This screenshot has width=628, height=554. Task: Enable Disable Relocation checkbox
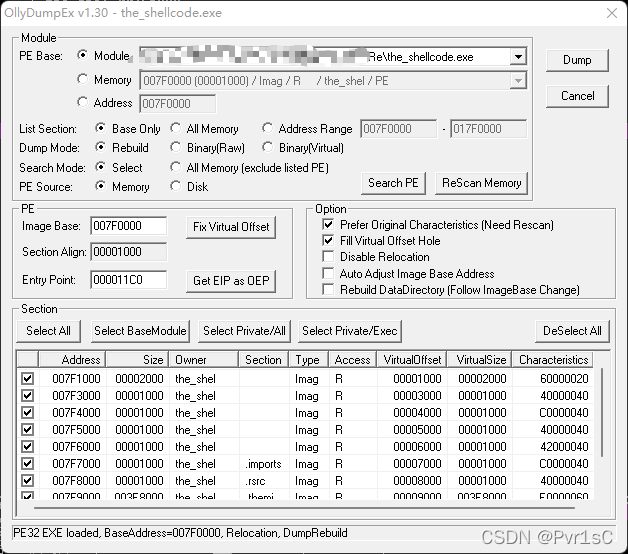click(328, 256)
